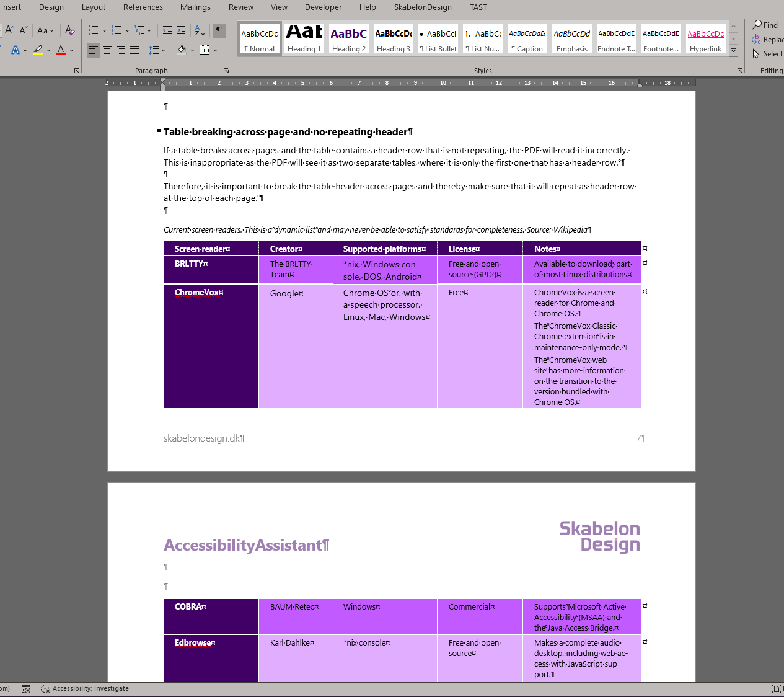Decrease font size with Shrink Font

[x=24, y=30]
